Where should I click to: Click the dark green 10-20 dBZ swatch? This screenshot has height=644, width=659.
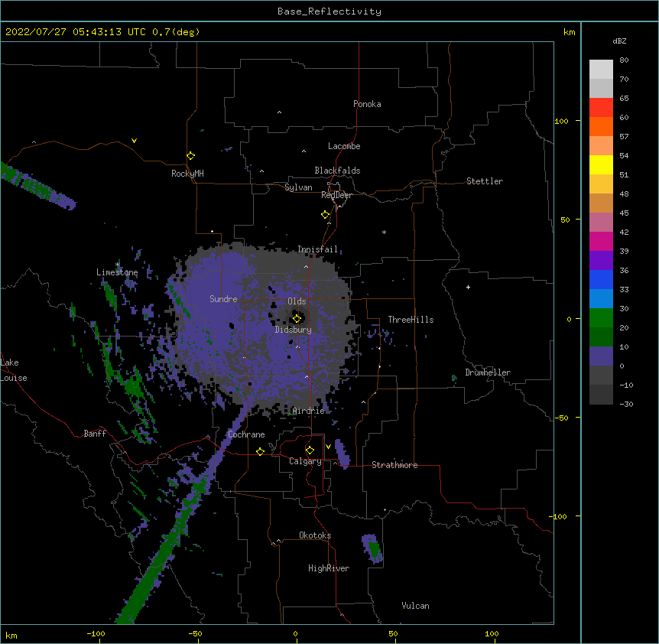coord(601,337)
